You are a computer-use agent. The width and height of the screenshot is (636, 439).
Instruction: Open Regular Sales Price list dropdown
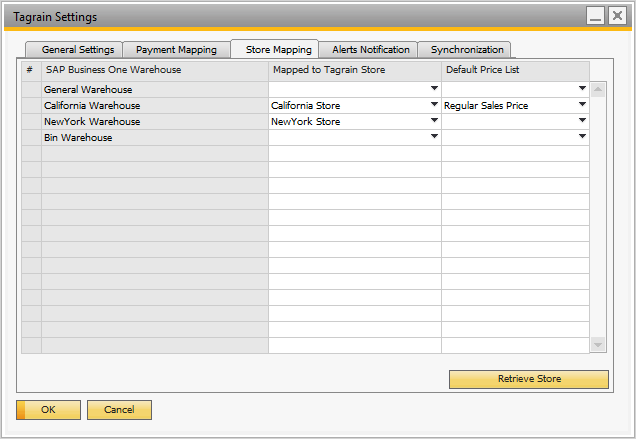pyautogui.click(x=582, y=105)
